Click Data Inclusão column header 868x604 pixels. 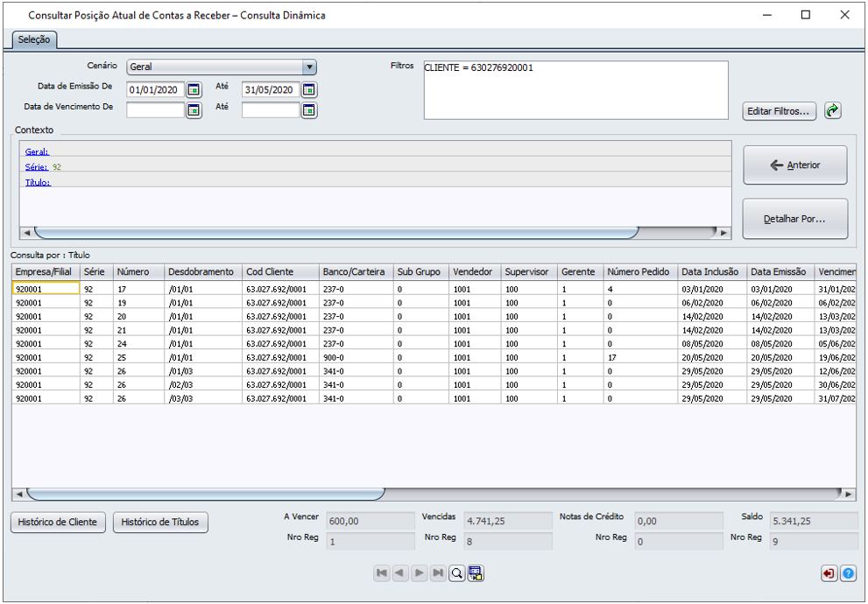pyautogui.click(x=712, y=271)
